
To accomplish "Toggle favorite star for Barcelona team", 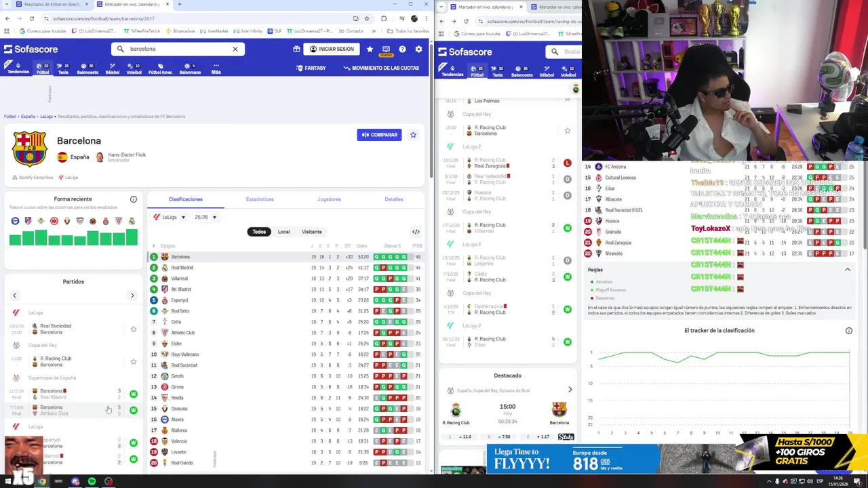I will pyautogui.click(x=413, y=135).
